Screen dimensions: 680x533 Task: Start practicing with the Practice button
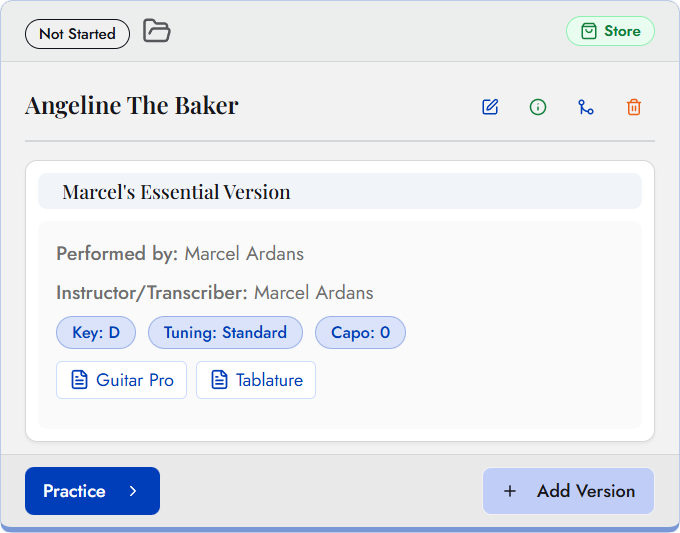point(75,491)
